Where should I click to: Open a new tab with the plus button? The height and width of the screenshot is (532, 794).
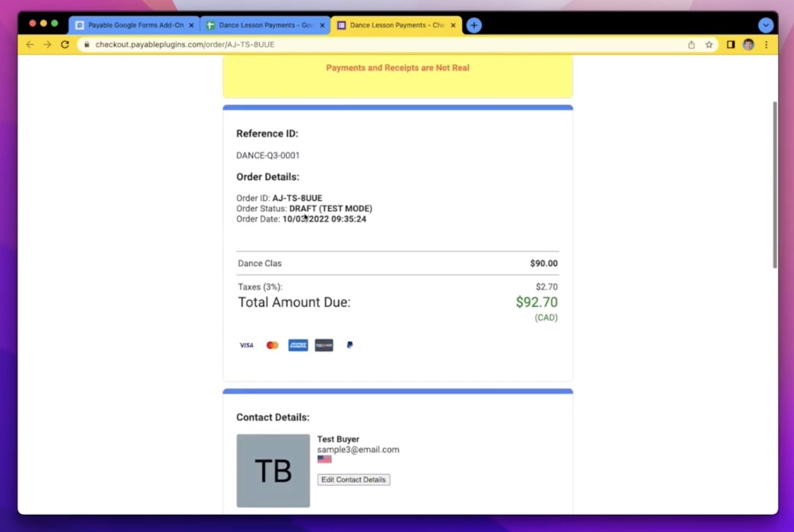(x=474, y=25)
